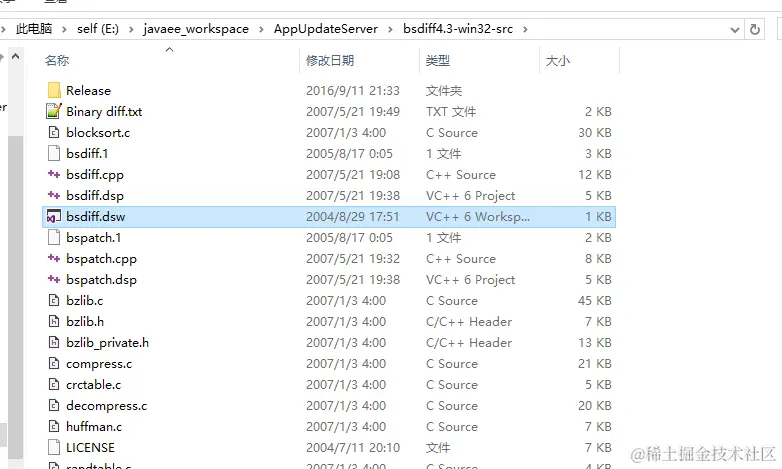Click the date 2016/9/11 21:33
This screenshot has width=782, height=469.
(x=353, y=90)
